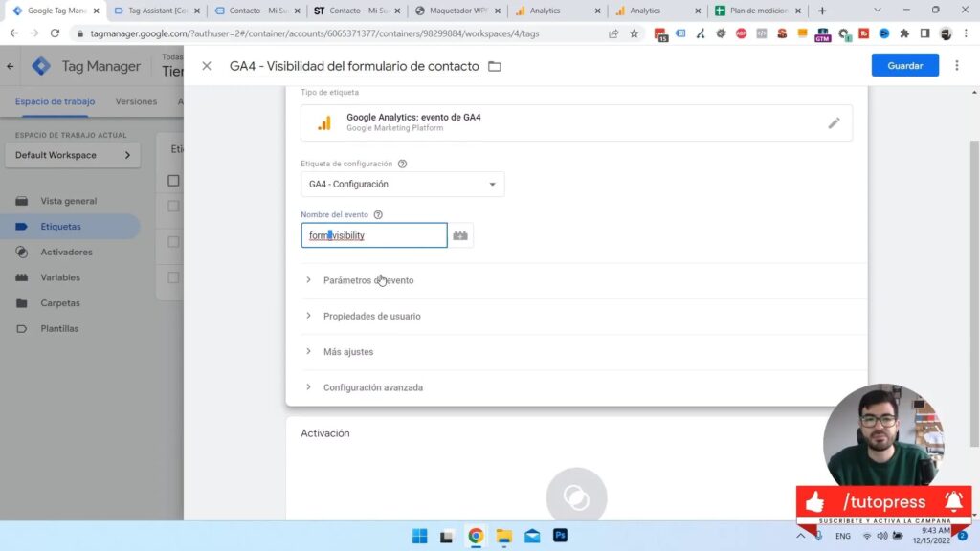Click the ENG language indicator in tray

[x=842, y=536]
